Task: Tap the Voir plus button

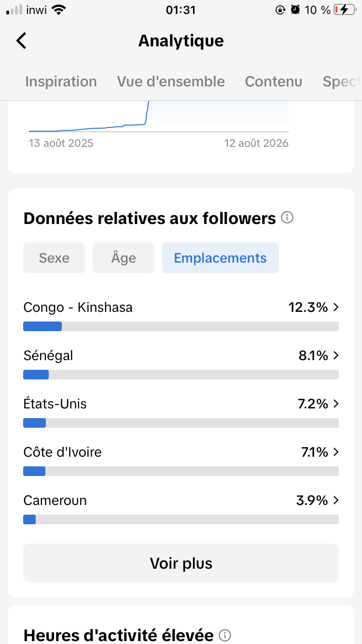Action: click(181, 563)
